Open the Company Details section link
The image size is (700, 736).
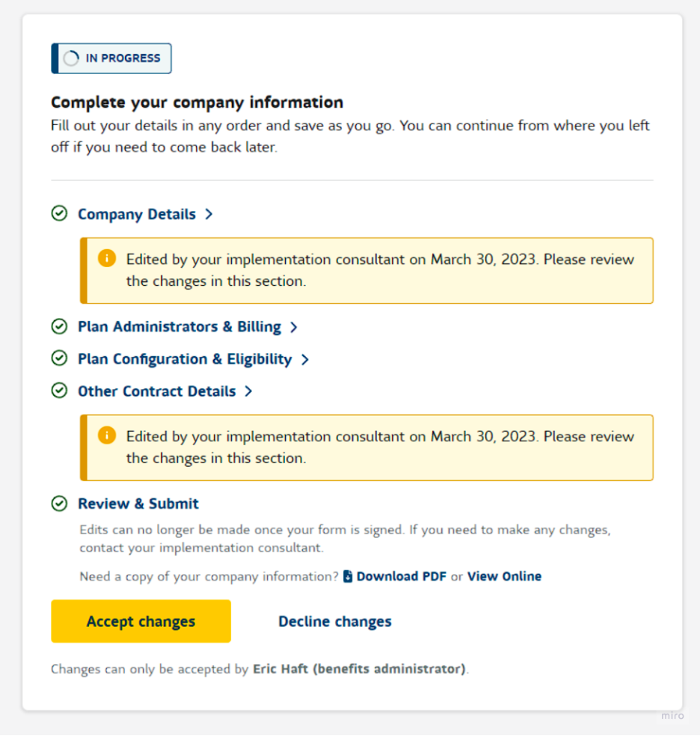[137, 214]
